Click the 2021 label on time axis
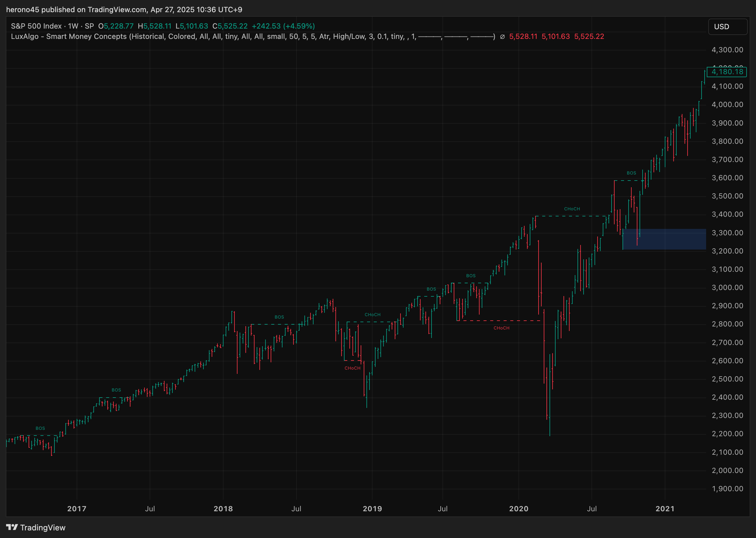This screenshot has width=756, height=538. (665, 509)
